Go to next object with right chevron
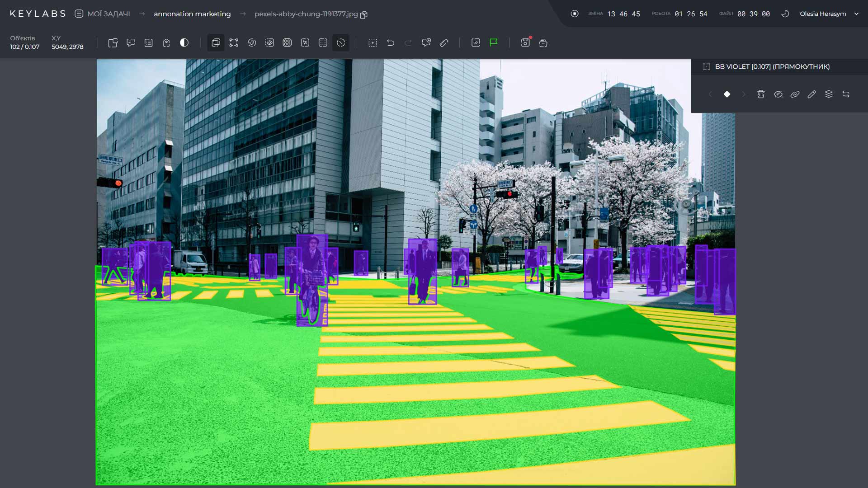The width and height of the screenshot is (868, 488). 744,95
